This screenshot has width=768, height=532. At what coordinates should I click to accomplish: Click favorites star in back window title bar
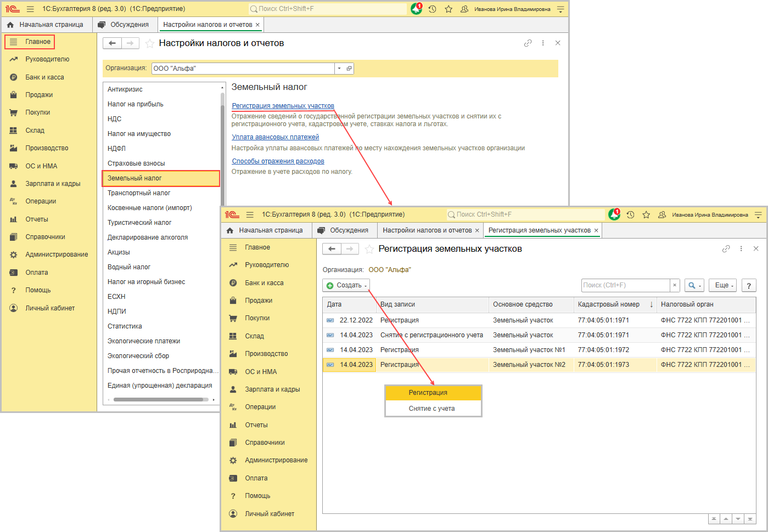(x=449, y=9)
